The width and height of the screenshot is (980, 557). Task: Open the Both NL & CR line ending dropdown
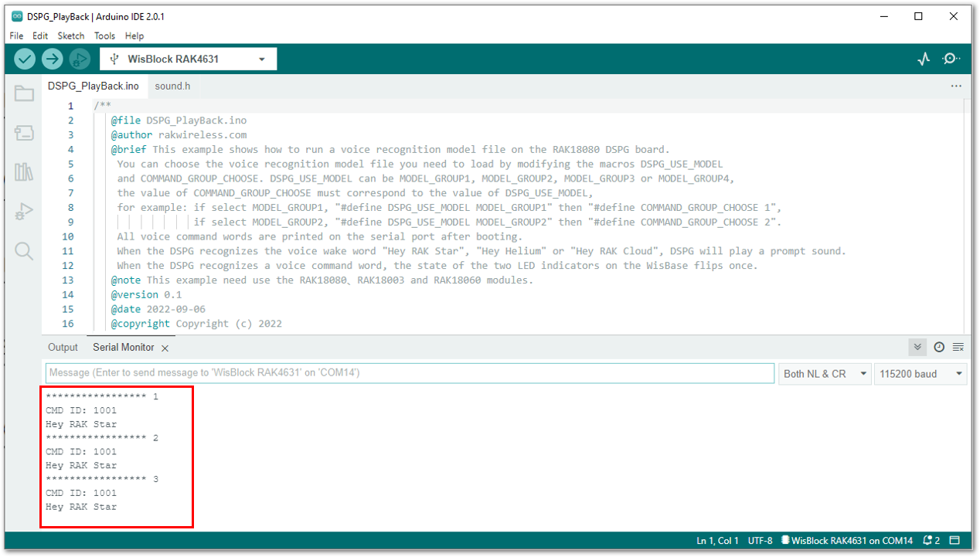(x=825, y=374)
